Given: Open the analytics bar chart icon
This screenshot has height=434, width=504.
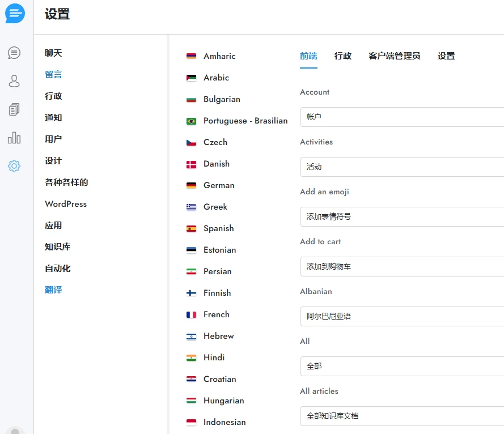Looking at the screenshot, I should tap(14, 137).
